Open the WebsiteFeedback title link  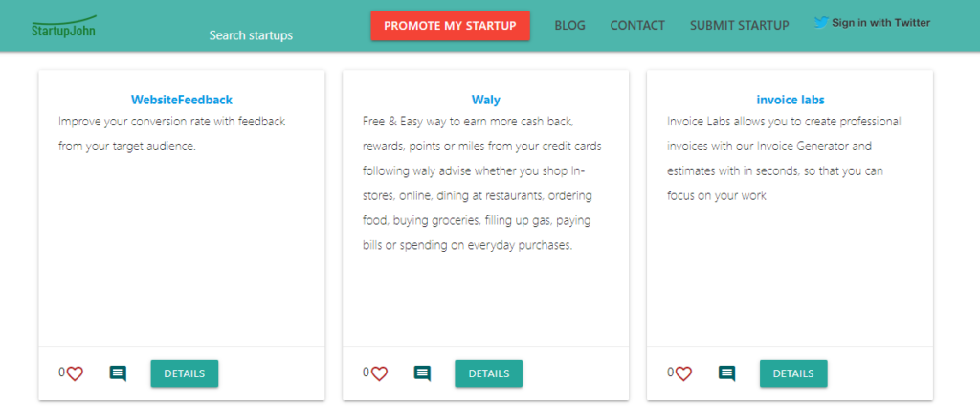(182, 99)
